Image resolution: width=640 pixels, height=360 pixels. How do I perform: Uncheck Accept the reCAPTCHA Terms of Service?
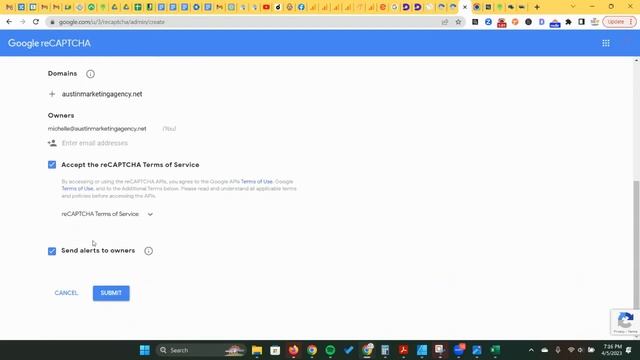pyautogui.click(x=52, y=164)
